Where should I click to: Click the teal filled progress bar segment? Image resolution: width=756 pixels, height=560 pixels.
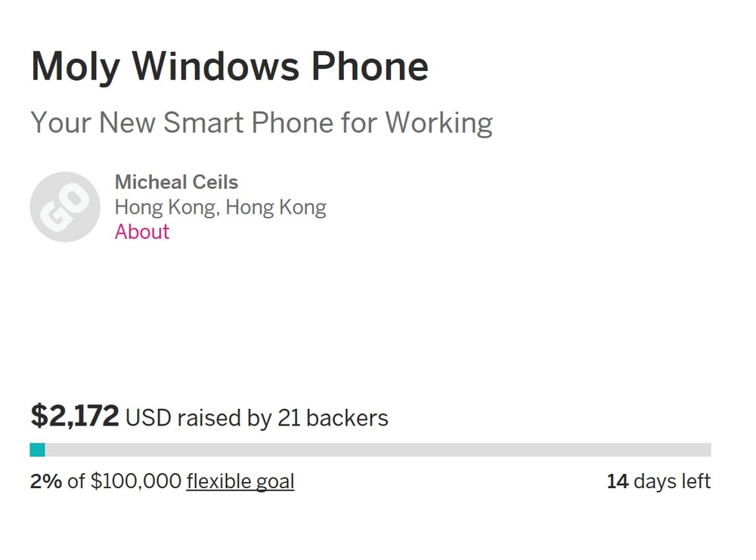click(x=38, y=450)
